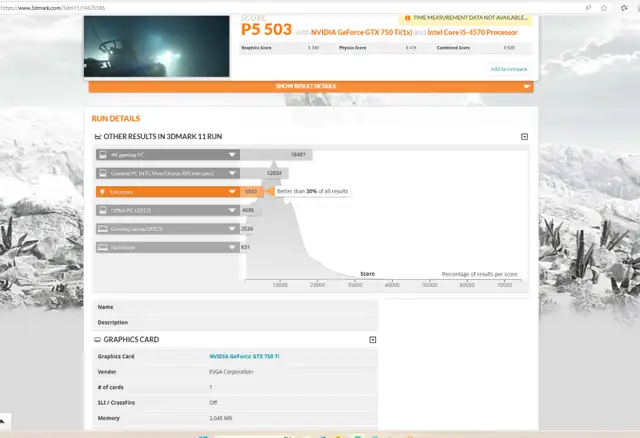640x438 pixels.
Task: Expand the Office PC (2013) row arrow
Action: tap(232, 210)
